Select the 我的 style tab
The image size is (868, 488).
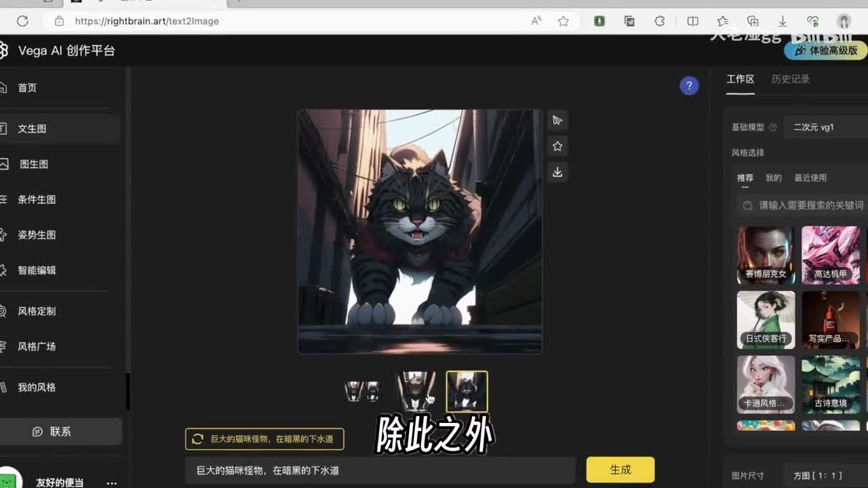click(x=773, y=178)
